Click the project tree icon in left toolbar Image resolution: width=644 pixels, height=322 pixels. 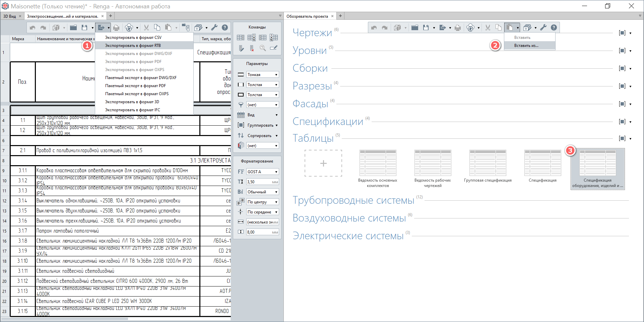point(185,28)
